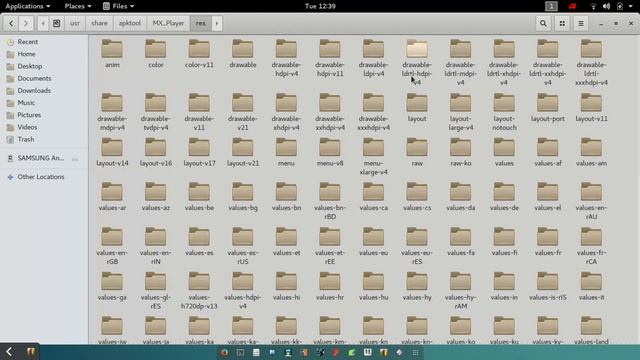This screenshot has height=360, width=640.
Task: Select the values-it folder
Action: [x=591, y=286]
